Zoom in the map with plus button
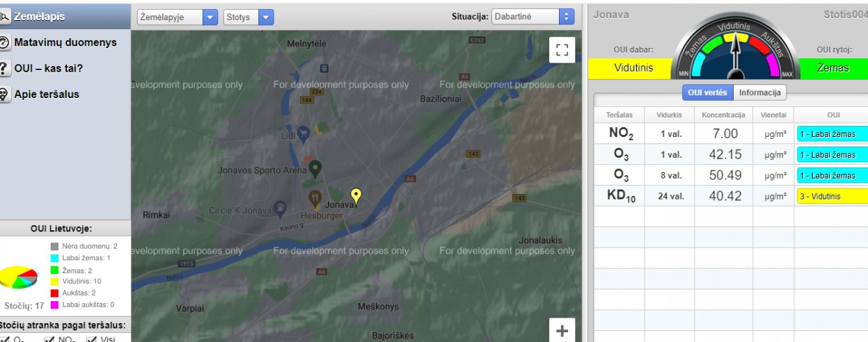 coord(562,331)
